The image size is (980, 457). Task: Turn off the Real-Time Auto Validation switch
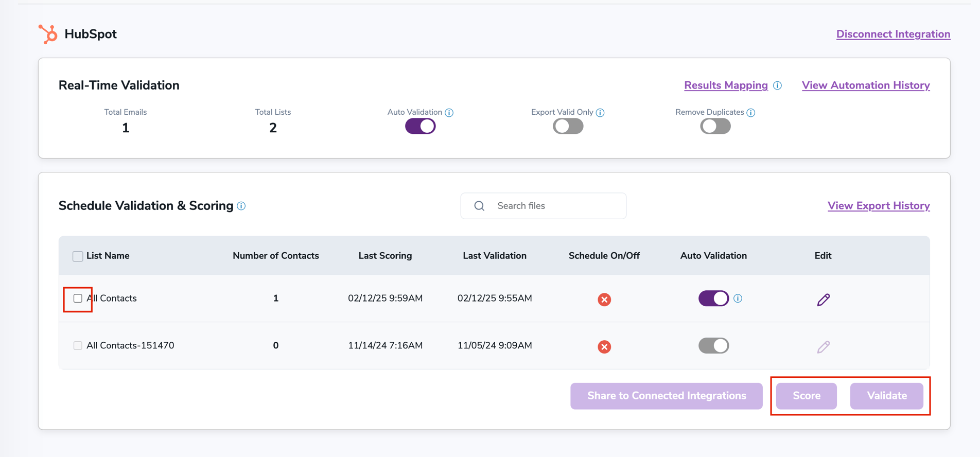[420, 126]
